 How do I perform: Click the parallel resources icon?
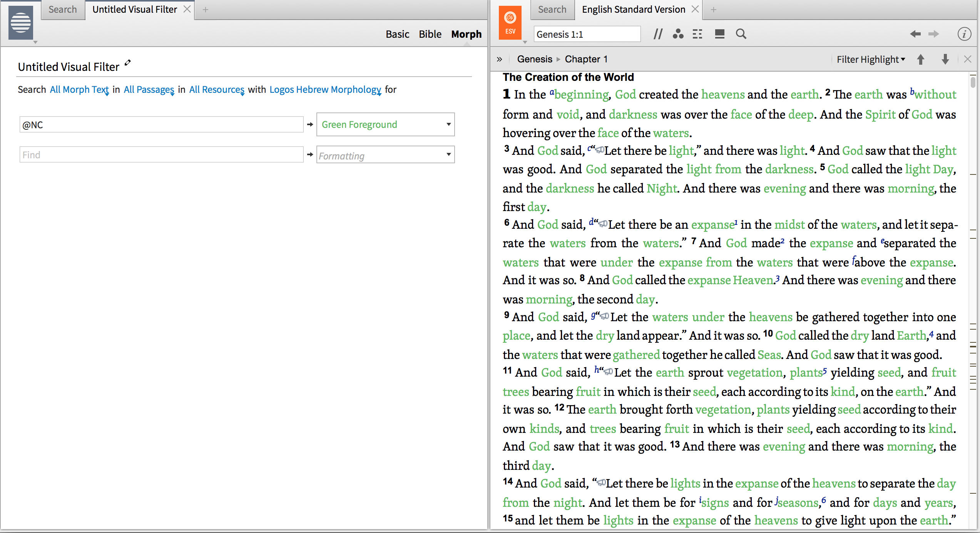click(x=658, y=34)
